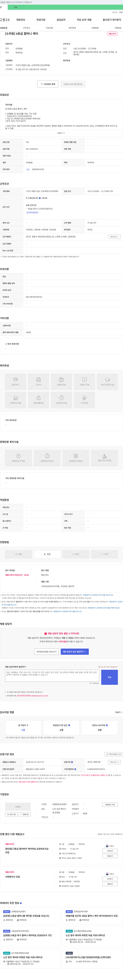Viewport: 123px width, 980px height.
Task: Expand 채용 담당자 정보 열람하기
Action: (x=75, y=652)
